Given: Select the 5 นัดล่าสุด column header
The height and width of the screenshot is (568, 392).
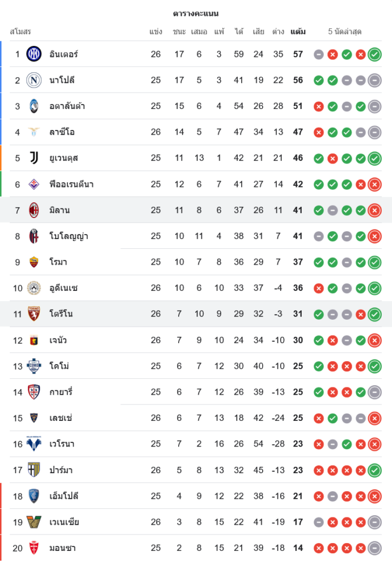Looking at the screenshot, I should pyautogui.click(x=345, y=32).
